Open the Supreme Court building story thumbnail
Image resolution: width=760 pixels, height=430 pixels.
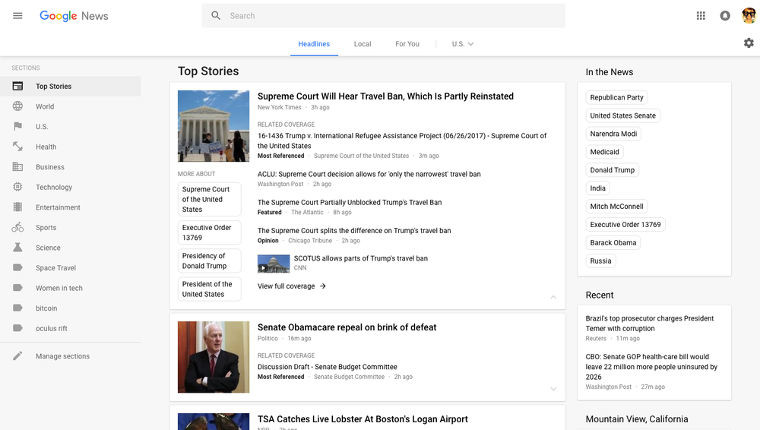coord(213,126)
